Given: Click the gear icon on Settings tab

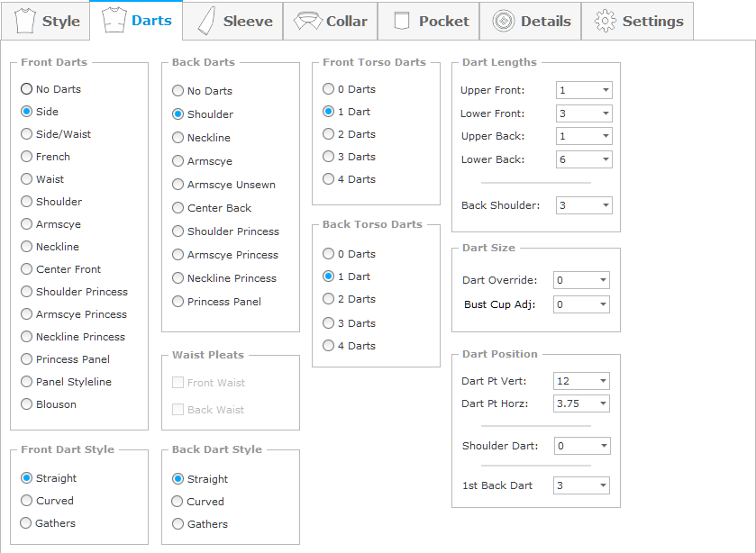Looking at the screenshot, I should [606, 21].
